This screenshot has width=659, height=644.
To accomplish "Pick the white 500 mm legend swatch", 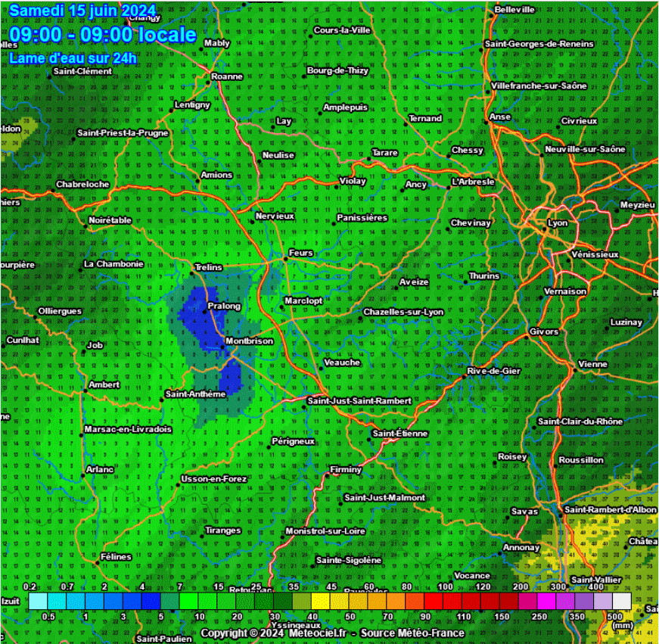I will coord(621,601).
